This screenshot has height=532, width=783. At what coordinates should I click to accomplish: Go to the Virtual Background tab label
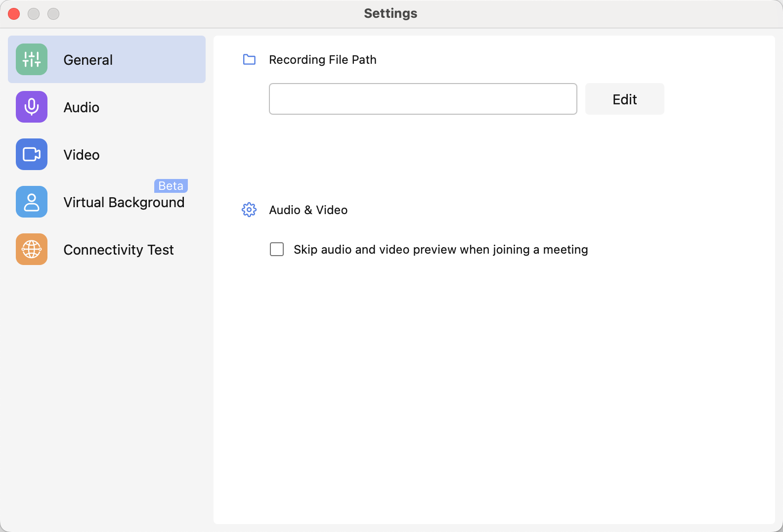click(124, 203)
